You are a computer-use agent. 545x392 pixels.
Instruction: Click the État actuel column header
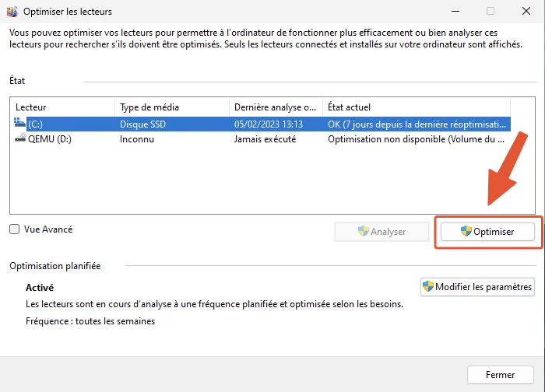[417, 107]
